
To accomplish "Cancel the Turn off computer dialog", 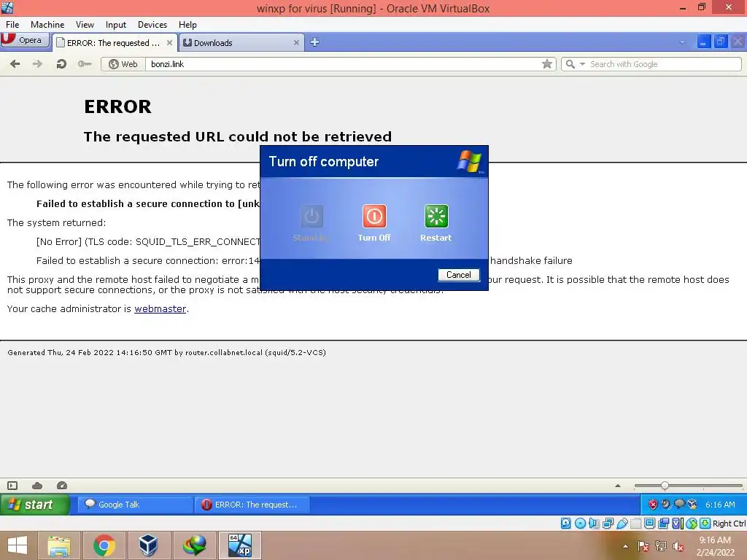I will [x=458, y=275].
